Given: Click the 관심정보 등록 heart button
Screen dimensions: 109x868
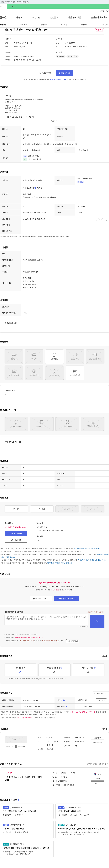Looking at the screenshot, I should click(45, 73).
